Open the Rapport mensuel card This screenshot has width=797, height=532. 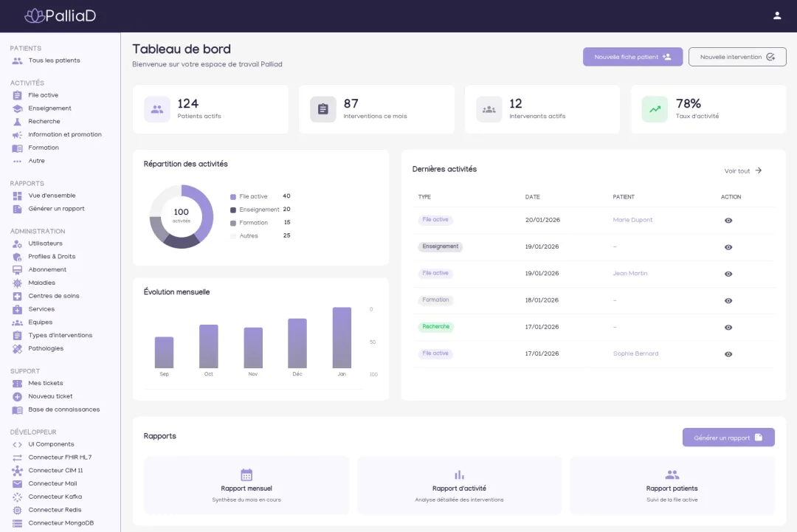246,486
